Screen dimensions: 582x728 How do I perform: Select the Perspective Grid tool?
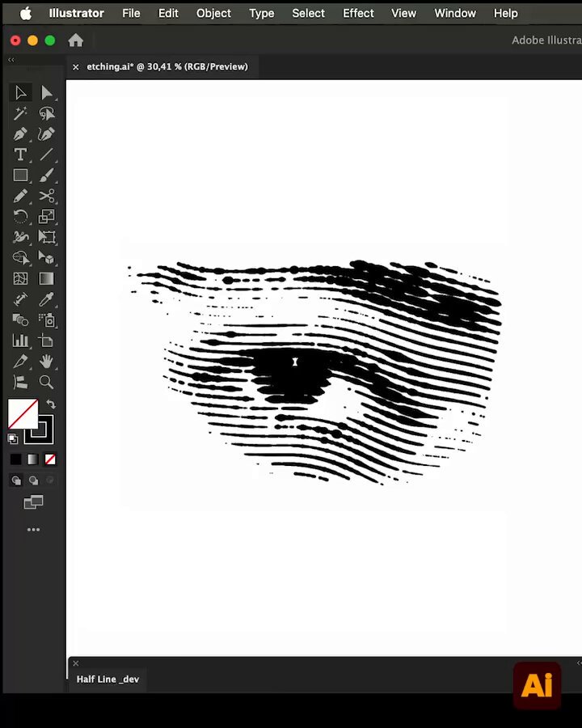pos(46,258)
